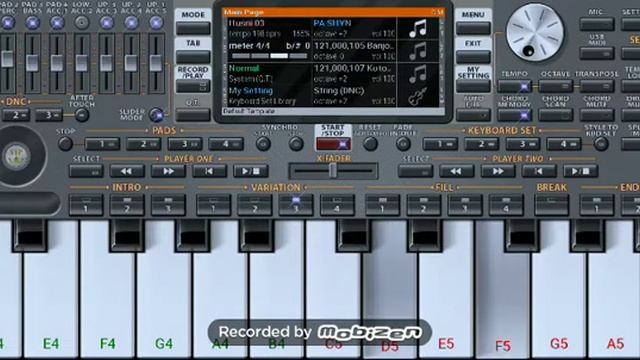Rewind Player Two

click(456, 171)
